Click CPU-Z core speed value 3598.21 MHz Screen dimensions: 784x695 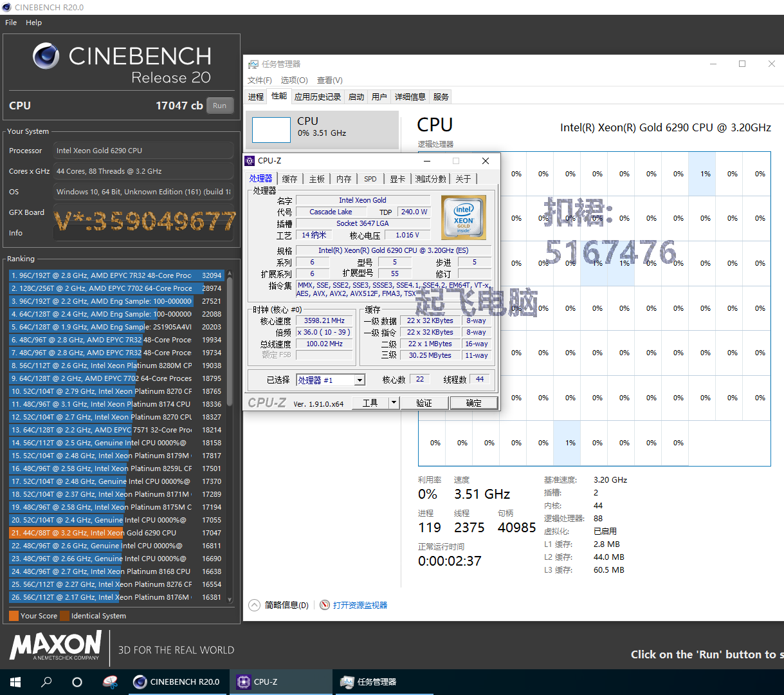[x=324, y=320]
